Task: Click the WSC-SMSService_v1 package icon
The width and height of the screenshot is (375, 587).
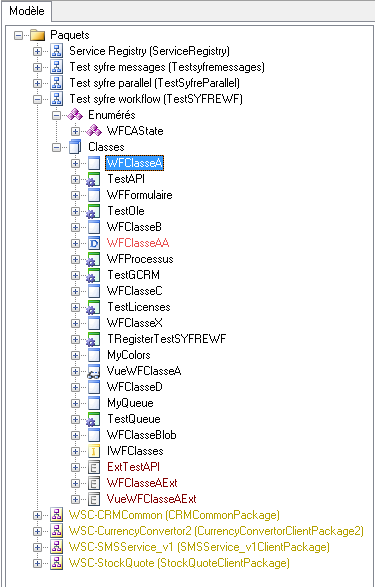Action: coord(56,547)
